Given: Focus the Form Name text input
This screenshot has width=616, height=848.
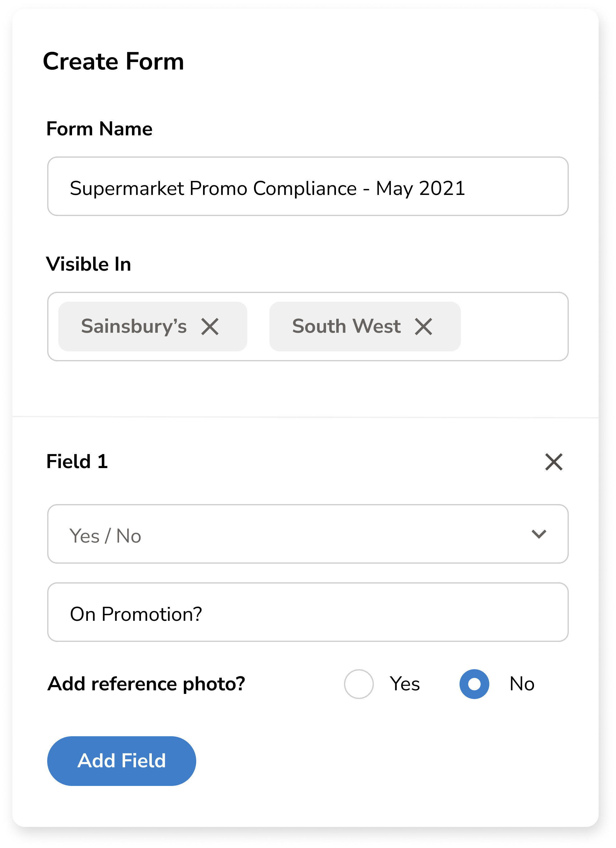Looking at the screenshot, I should pos(307,187).
